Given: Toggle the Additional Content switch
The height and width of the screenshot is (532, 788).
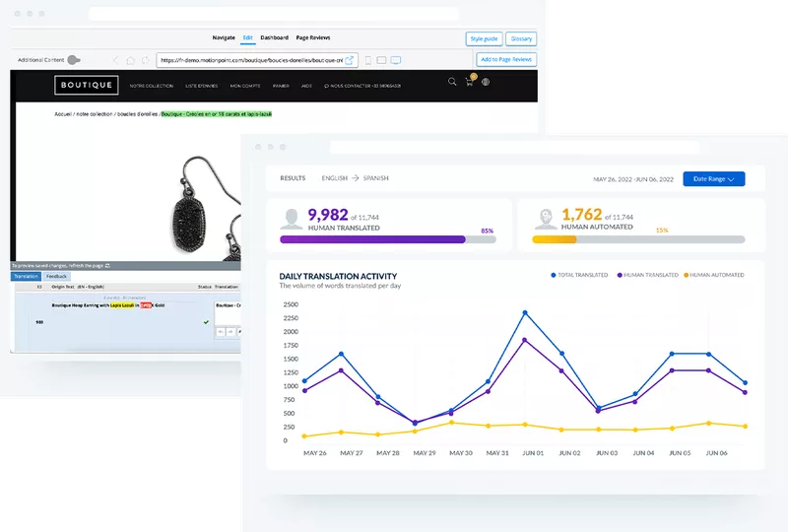Looking at the screenshot, I should pos(73,60).
